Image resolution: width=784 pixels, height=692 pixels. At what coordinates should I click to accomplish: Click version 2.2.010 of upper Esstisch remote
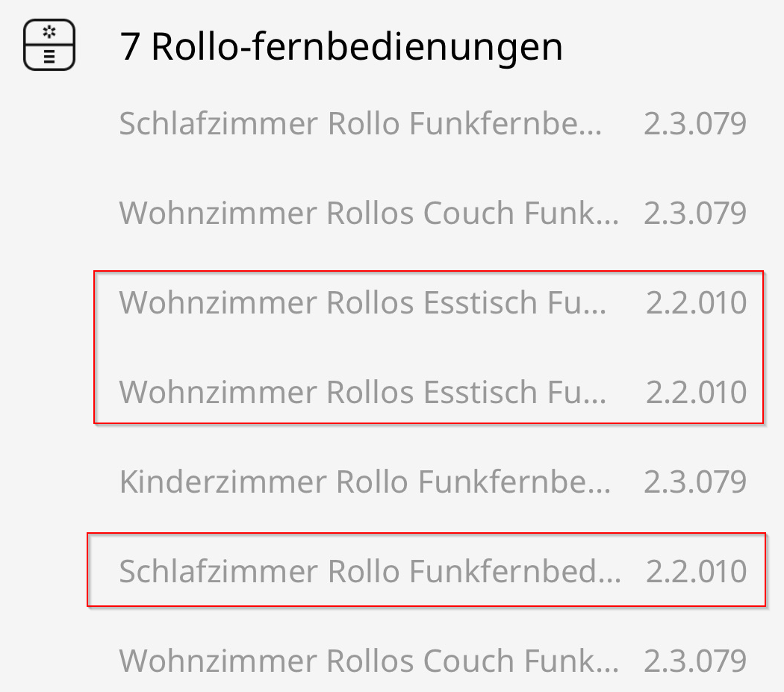[697, 303]
